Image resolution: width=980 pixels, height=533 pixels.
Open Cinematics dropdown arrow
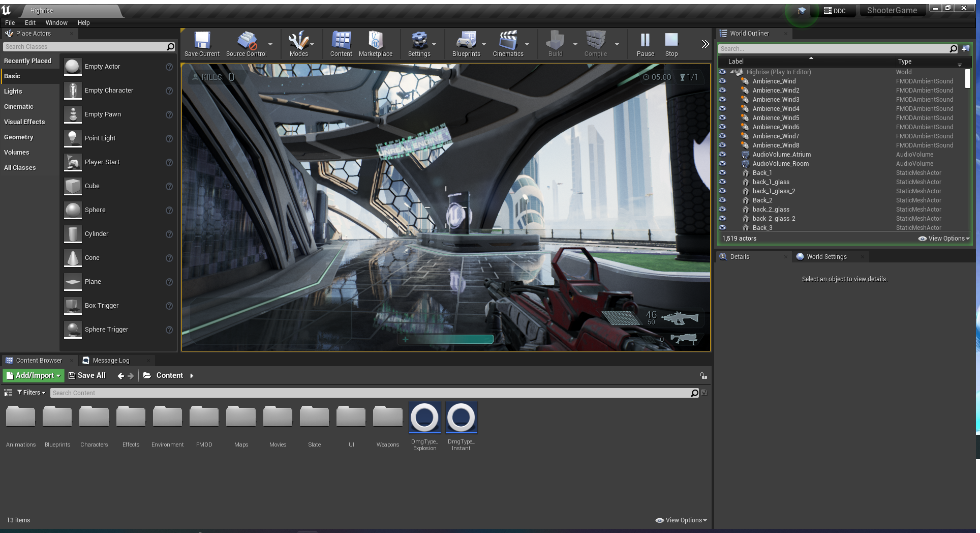(x=527, y=44)
